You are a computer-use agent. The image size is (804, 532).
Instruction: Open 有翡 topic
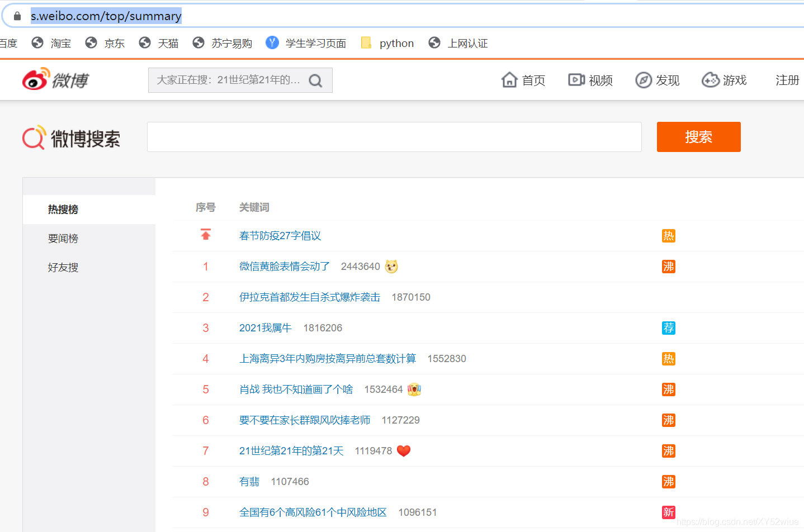[x=249, y=482]
